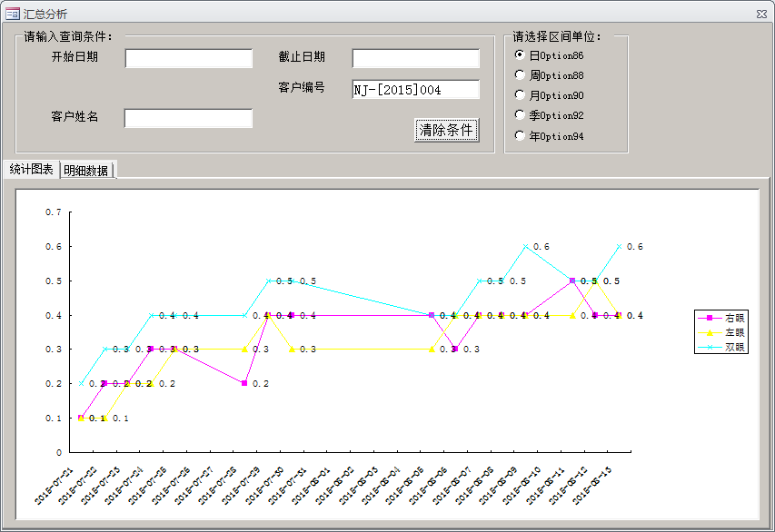Click the yellow 左眼 legend marker
The width and height of the screenshot is (775, 532).
coord(709,333)
